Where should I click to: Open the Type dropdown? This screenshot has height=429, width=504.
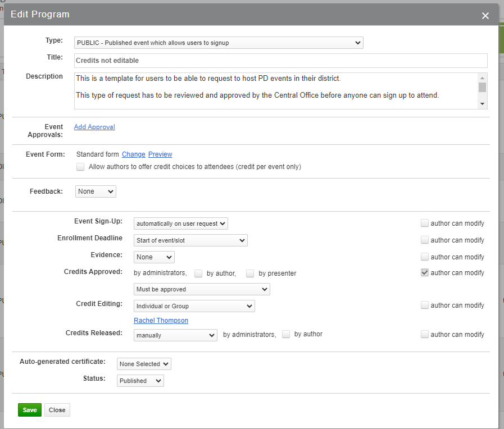coord(219,42)
